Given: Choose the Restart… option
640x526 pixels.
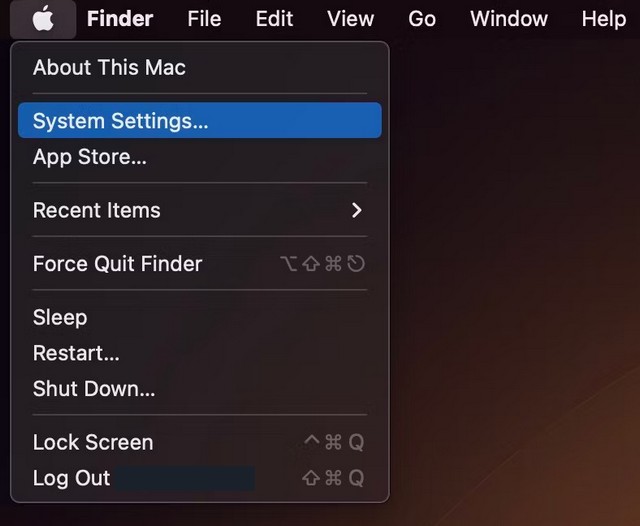Looking at the screenshot, I should (x=76, y=353).
